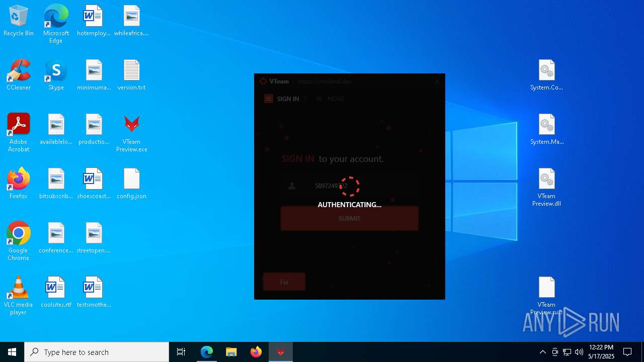Open the taskbar clock and date

tap(601, 352)
